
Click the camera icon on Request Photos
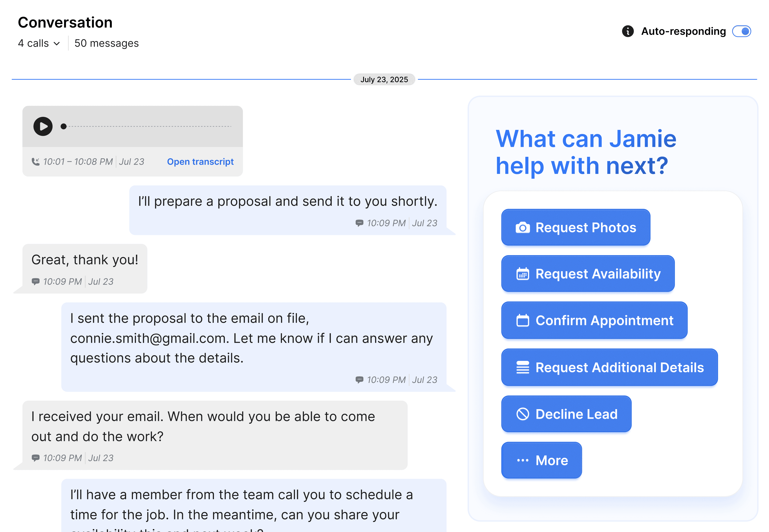tap(523, 228)
